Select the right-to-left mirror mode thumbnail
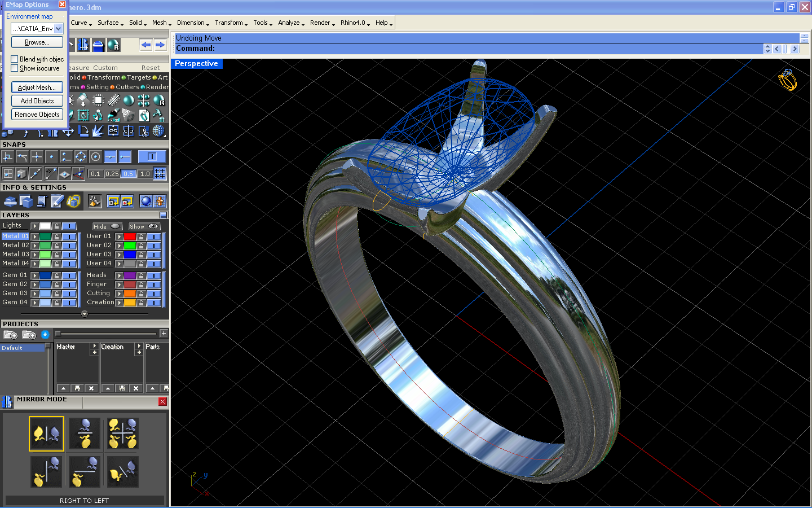Image resolution: width=812 pixels, height=508 pixels. click(x=46, y=433)
